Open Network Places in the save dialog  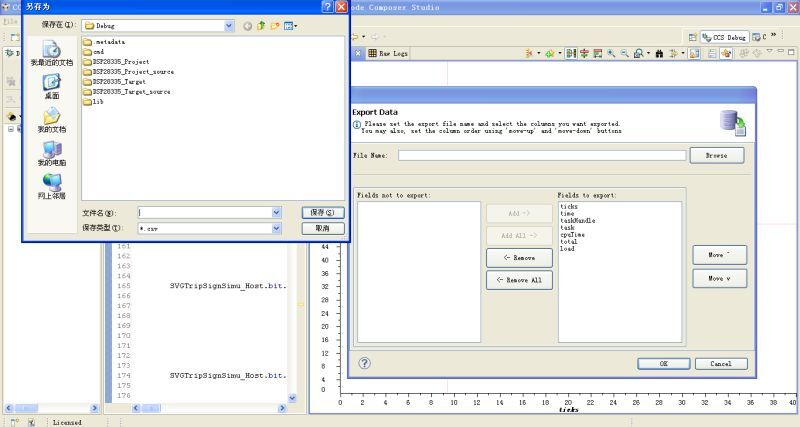click(x=52, y=185)
